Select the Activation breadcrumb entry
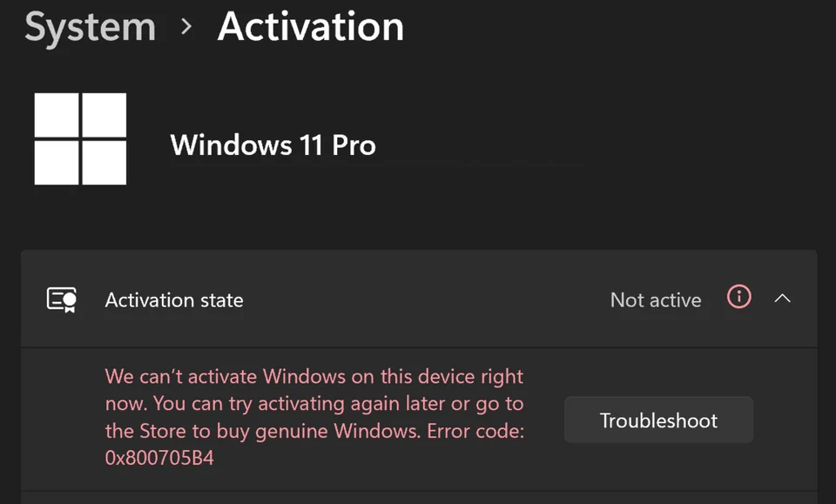 [x=310, y=27]
